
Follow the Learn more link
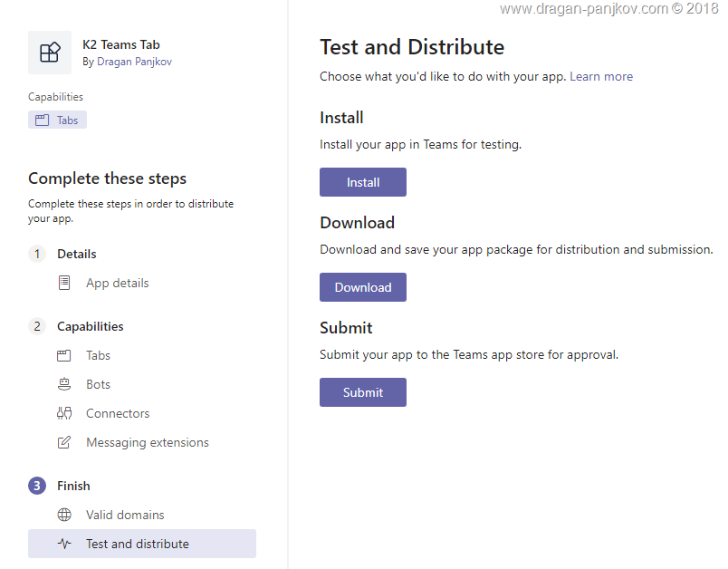click(601, 76)
